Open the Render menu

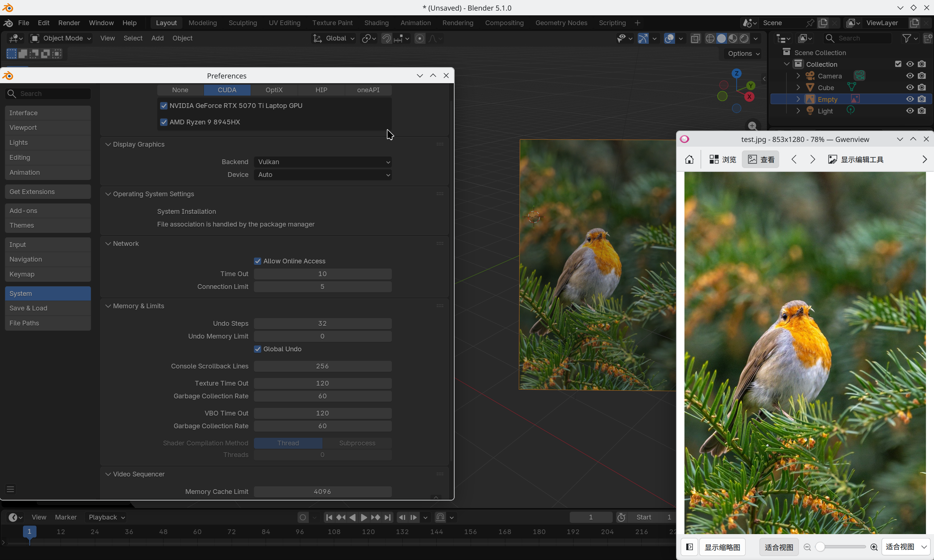pos(69,23)
